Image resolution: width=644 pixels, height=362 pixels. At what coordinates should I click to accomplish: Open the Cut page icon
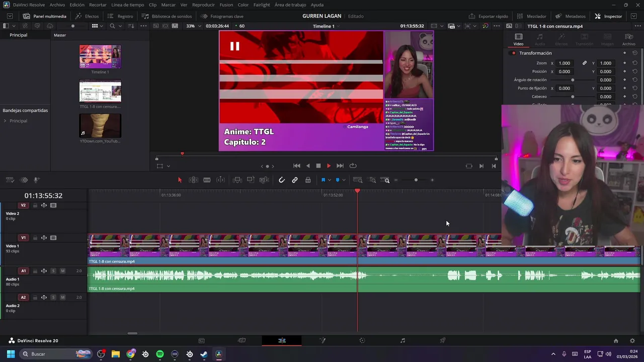(242, 340)
